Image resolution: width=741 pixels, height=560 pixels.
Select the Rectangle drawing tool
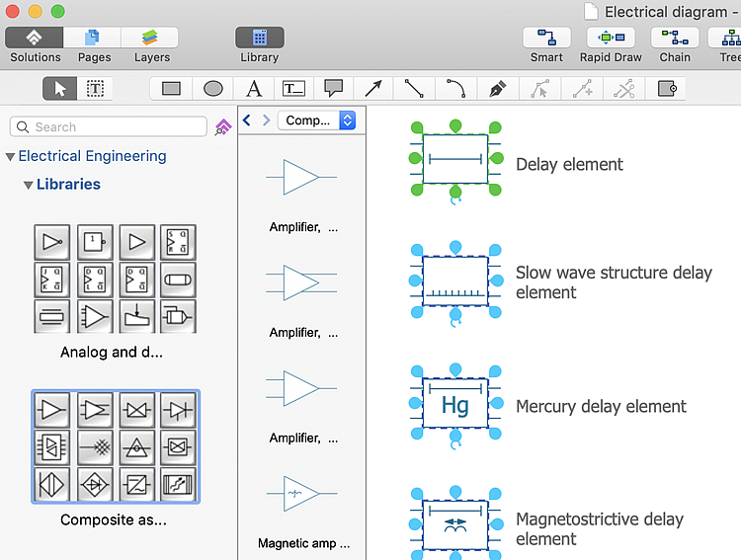[171, 89]
